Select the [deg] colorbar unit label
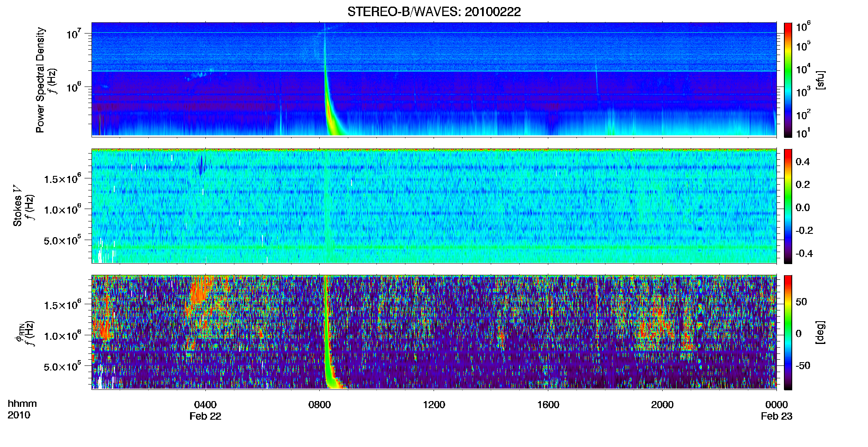868x447 pixels. pos(821,332)
